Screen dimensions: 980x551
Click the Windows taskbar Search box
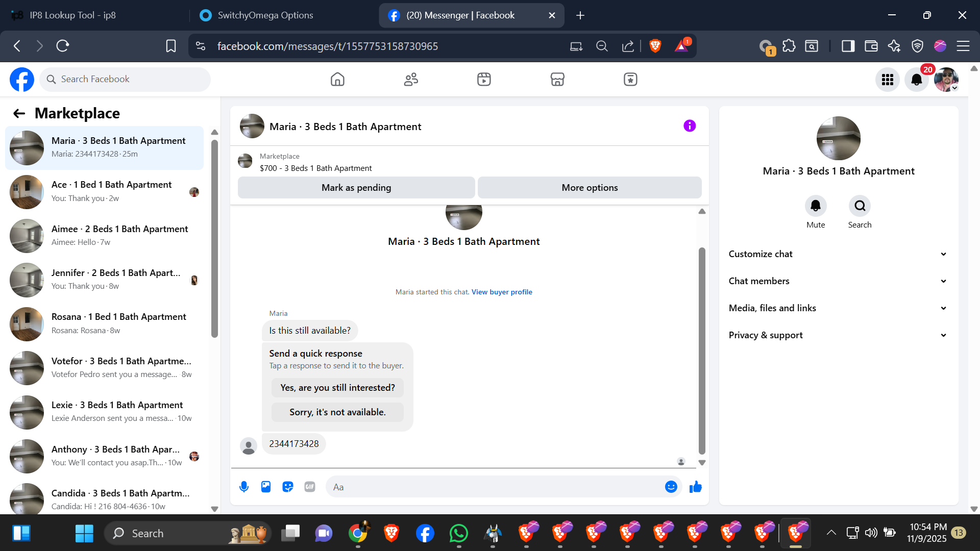(187, 533)
